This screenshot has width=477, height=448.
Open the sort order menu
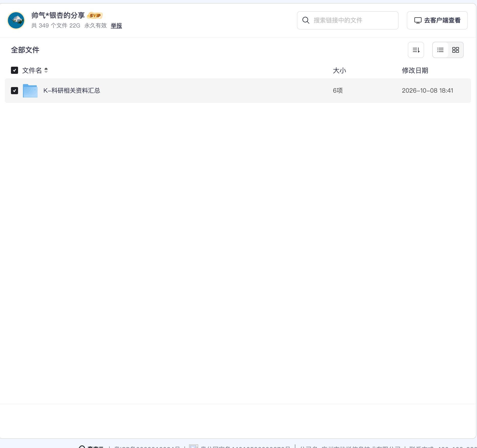tap(416, 50)
